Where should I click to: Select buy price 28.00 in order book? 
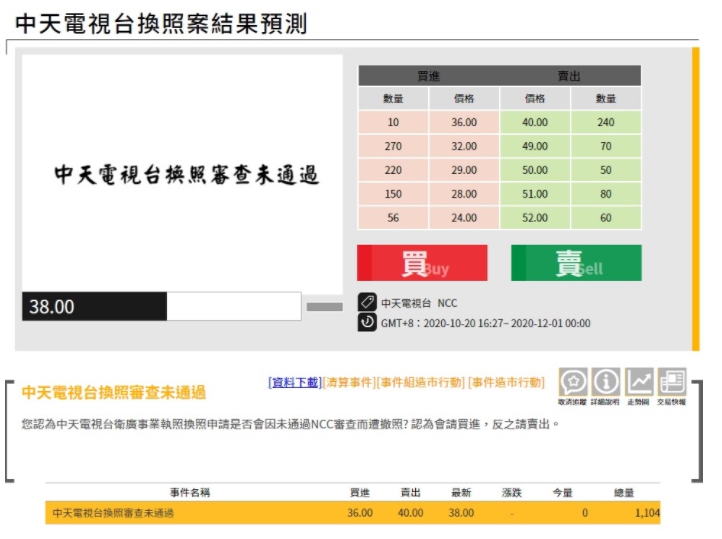464,194
